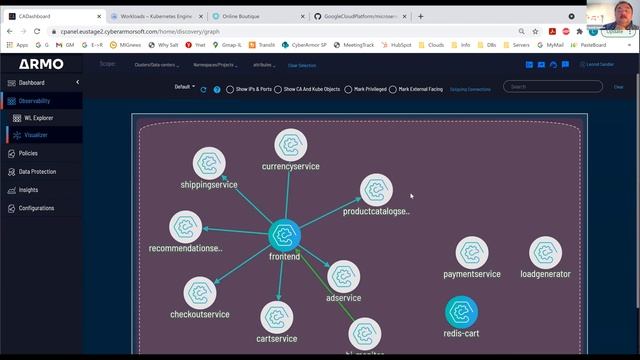This screenshot has height=360, width=640.
Task: Open the Apps bookmarks shortcut
Action: point(17,45)
